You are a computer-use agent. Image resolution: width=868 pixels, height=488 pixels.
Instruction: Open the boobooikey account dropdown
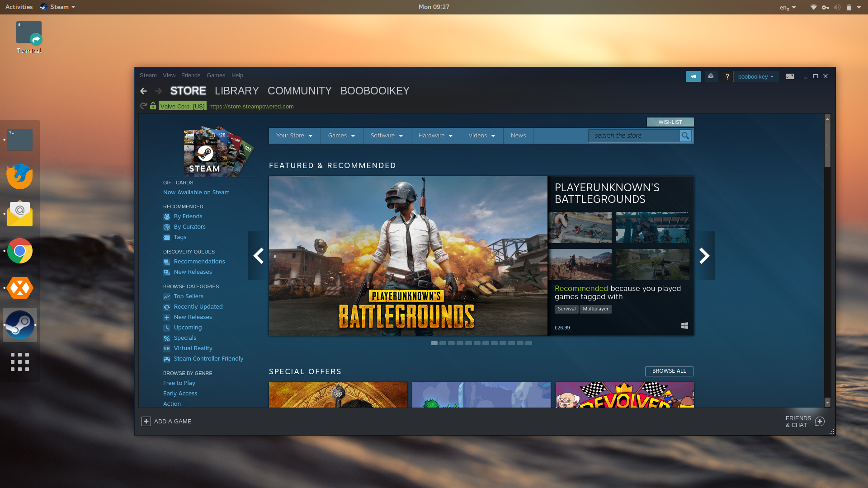coord(756,76)
